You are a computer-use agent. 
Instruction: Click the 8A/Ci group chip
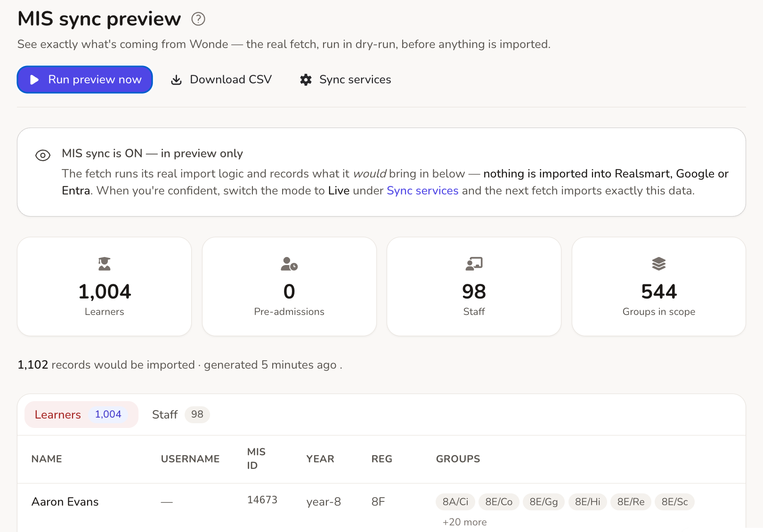pos(455,502)
